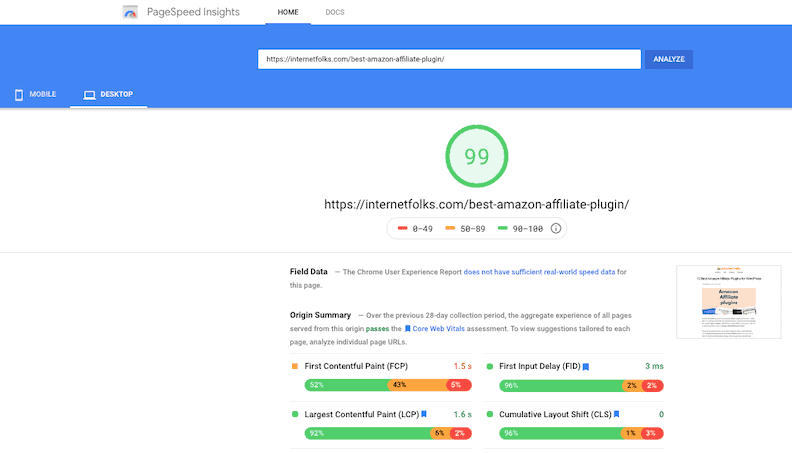Select the mobile phone icon
The image size is (792, 453).
pos(19,94)
